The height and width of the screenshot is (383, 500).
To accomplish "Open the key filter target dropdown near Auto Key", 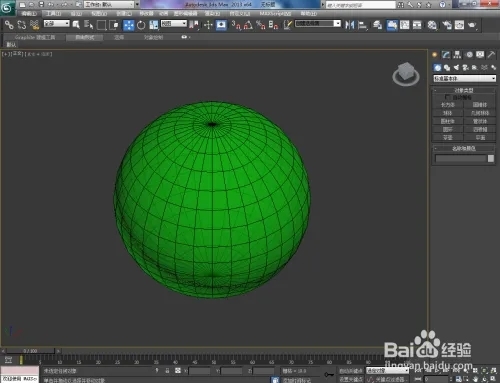I will (x=387, y=370).
